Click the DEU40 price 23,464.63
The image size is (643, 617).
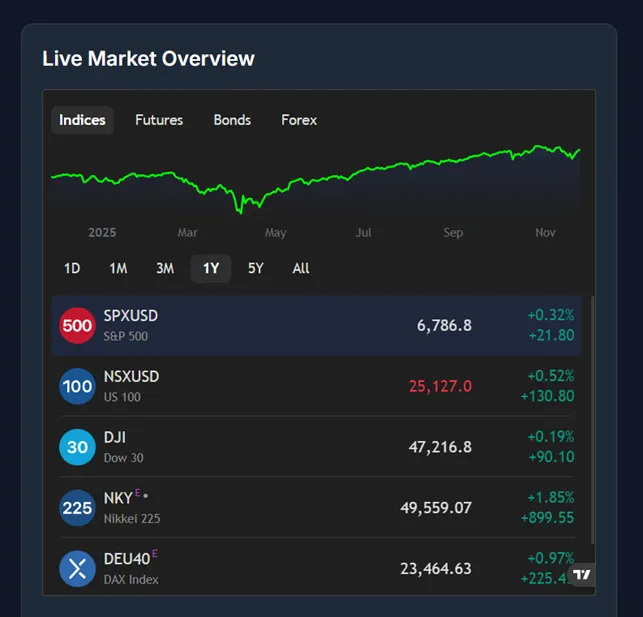pyautogui.click(x=436, y=569)
